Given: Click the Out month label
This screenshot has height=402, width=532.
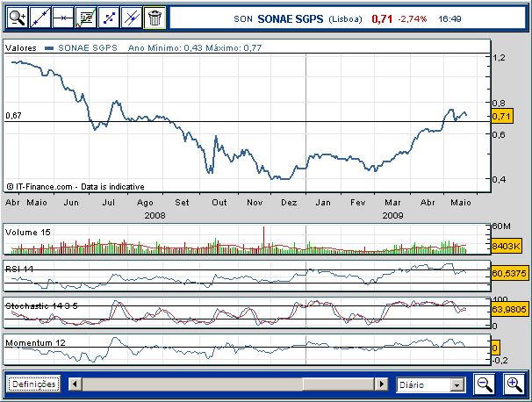Looking at the screenshot, I should (x=219, y=203).
